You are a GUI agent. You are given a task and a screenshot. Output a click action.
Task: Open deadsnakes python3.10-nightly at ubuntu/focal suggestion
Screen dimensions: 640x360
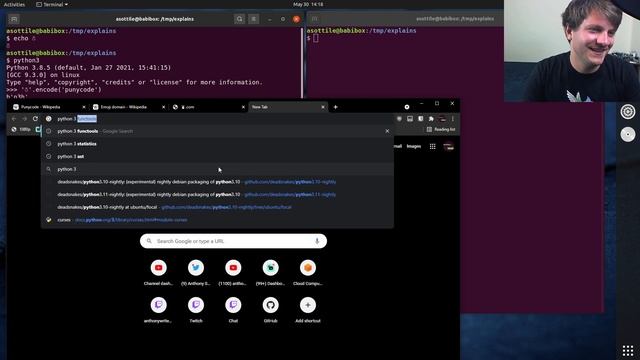[x=217, y=207]
